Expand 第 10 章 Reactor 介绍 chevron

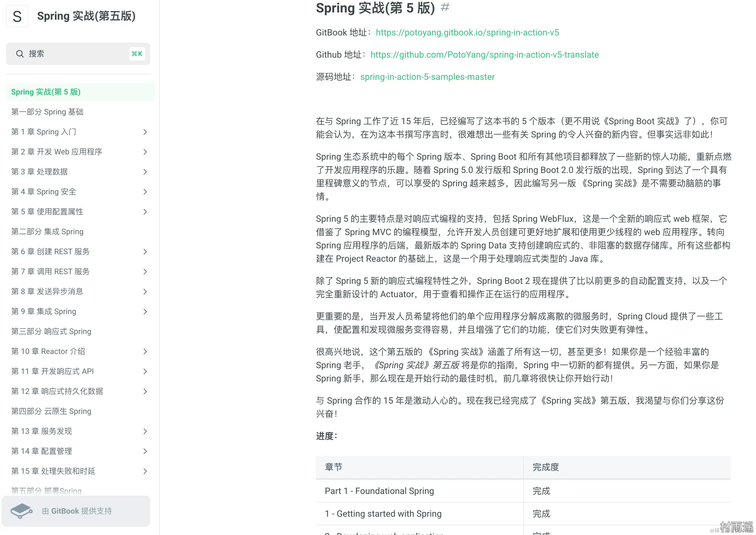coord(145,351)
